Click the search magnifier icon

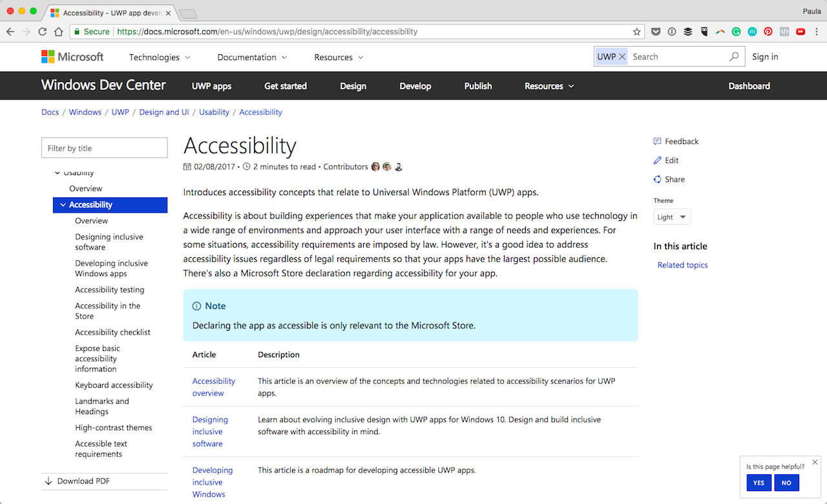pyautogui.click(x=734, y=57)
